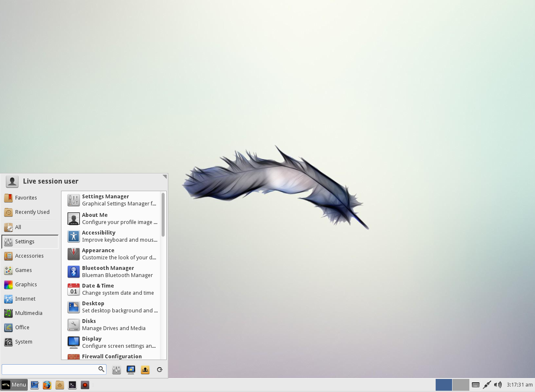Click the lock screen icon in menu

(x=131, y=370)
